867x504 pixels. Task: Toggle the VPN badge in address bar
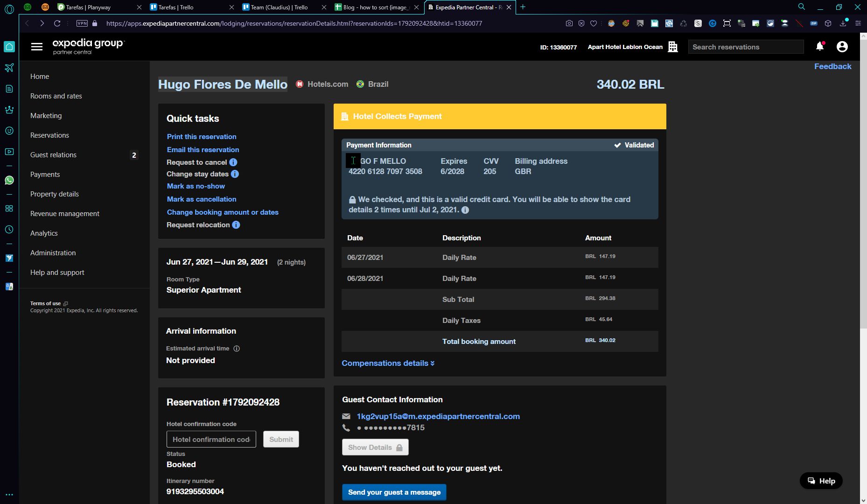pos(82,23)
